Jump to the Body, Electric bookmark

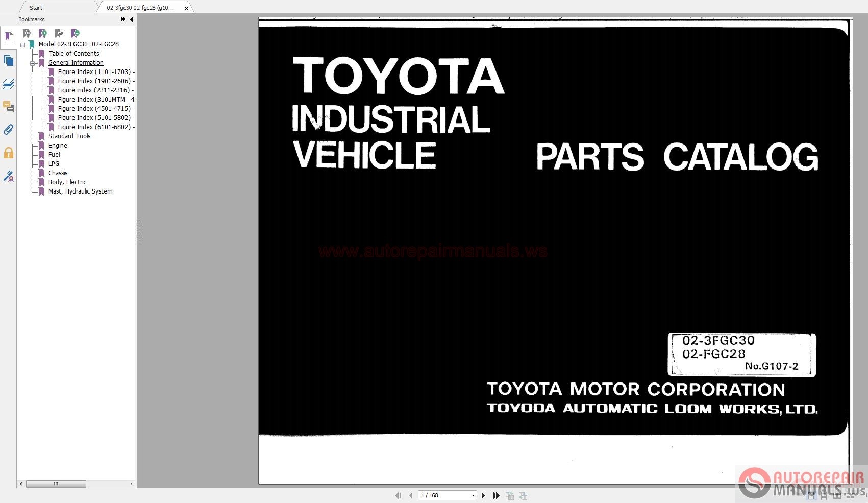click(67, 182)
